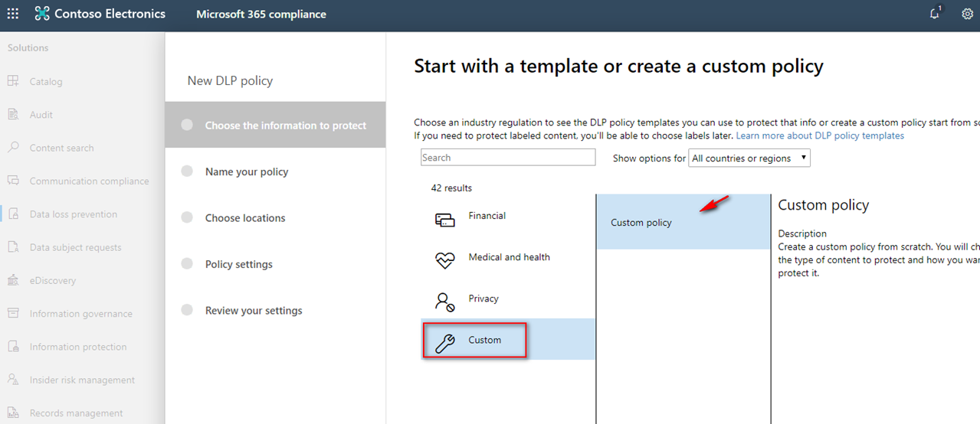This screenshot has width=980, height=424.
Task: Open the settings gear icon
Action: point(968,14)
